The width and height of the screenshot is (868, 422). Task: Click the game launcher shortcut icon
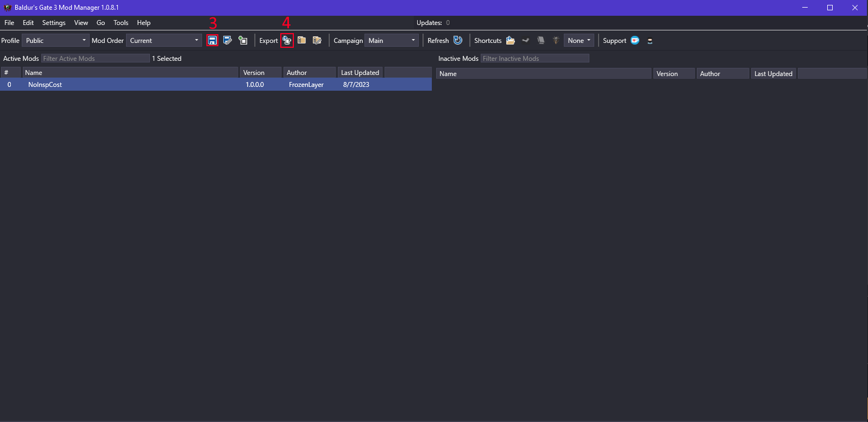[x=556, y=41]
